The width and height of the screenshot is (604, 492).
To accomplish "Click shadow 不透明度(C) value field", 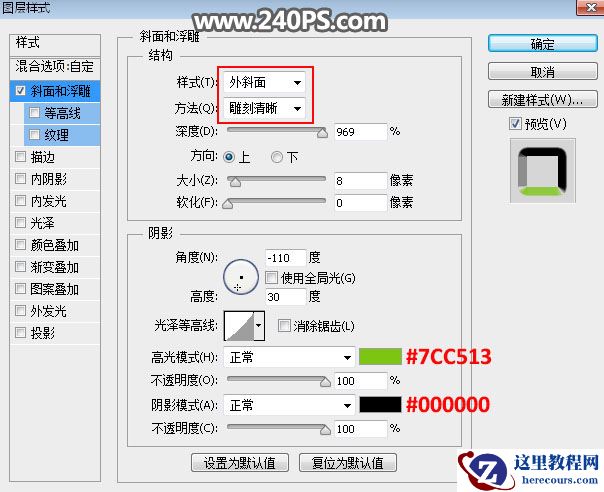I will pyautogui.click(x=360, y=428).
